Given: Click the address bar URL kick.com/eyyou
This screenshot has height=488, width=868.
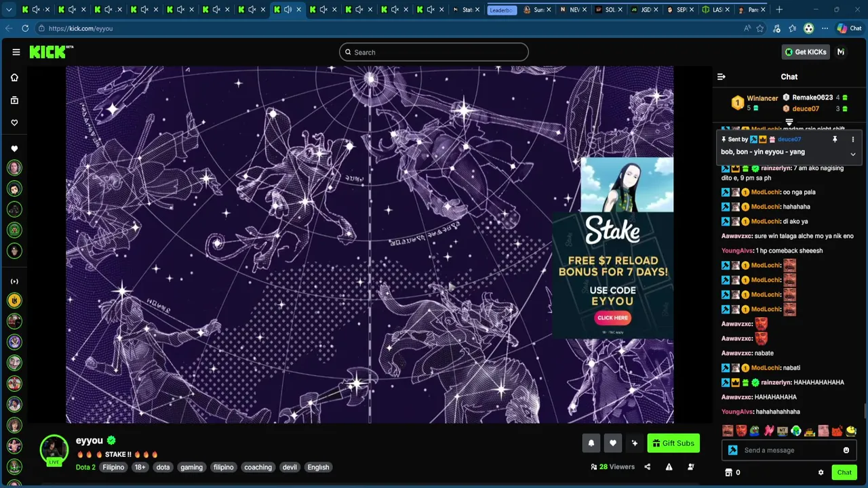Looking at the screenshot, I should (81, 28).
